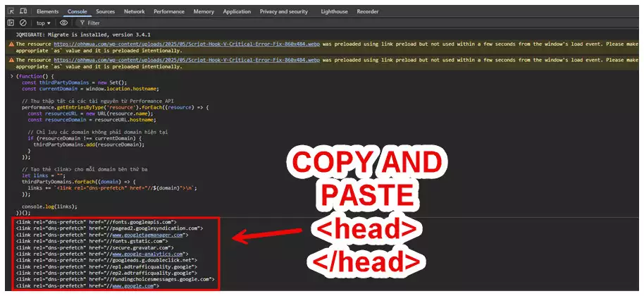Click the googleads.g.doubleclick.net dns-prefetch line
The image size is (644, 296).
tap(106, 260)
